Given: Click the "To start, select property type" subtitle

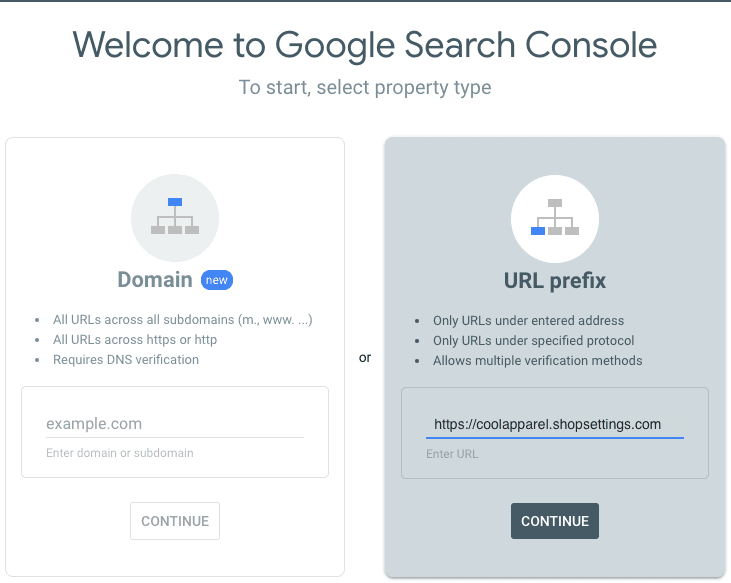Looking at the screenshot, I should pyautogui.click(x=365, y=88).
